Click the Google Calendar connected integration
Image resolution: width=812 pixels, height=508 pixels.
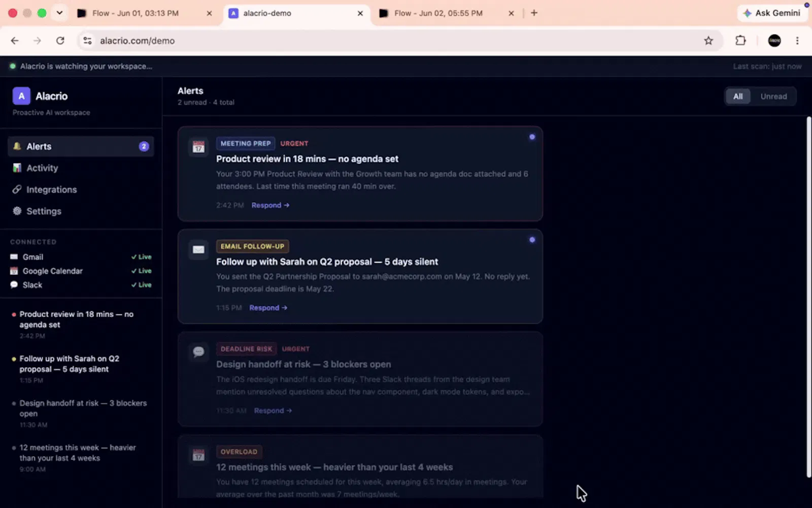tap(81, 271)
